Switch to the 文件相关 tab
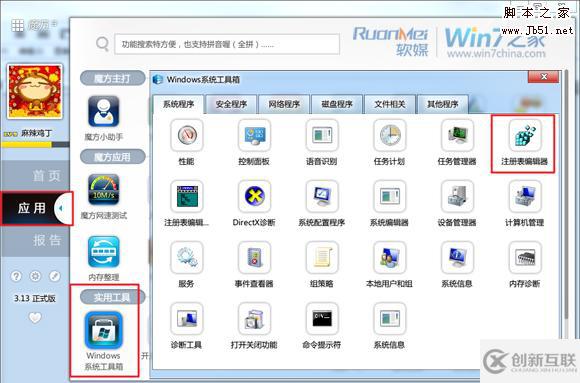Viewport: 580px width, 383px height. point(390,104)
